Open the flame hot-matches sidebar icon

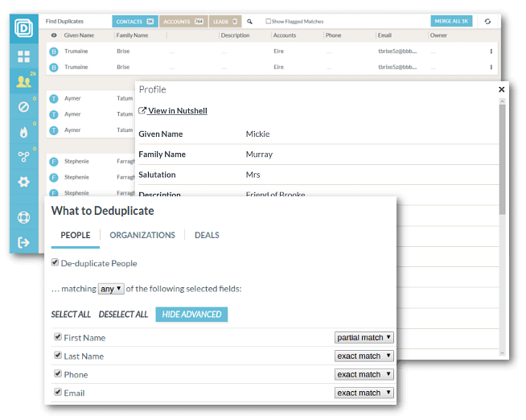(23, 132)
